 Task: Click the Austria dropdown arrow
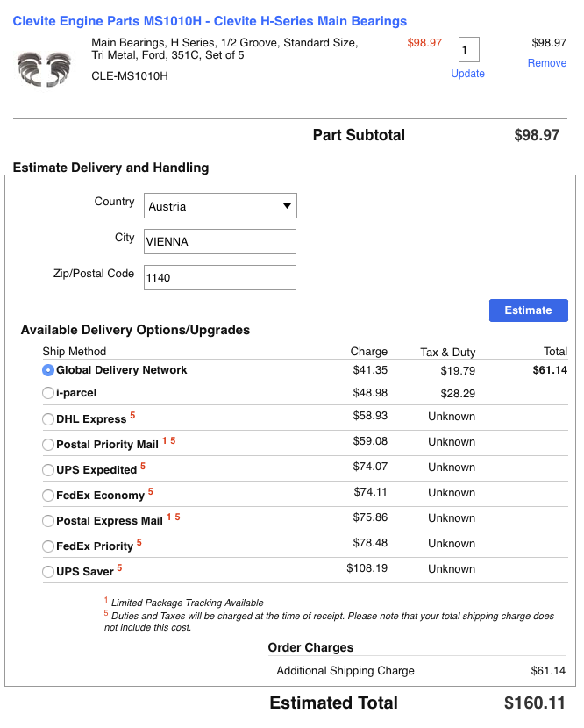coord(287,206)
